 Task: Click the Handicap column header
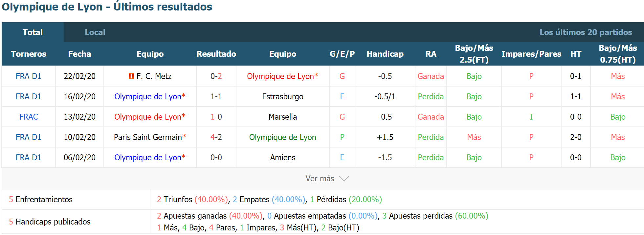(x=385, y=54)
